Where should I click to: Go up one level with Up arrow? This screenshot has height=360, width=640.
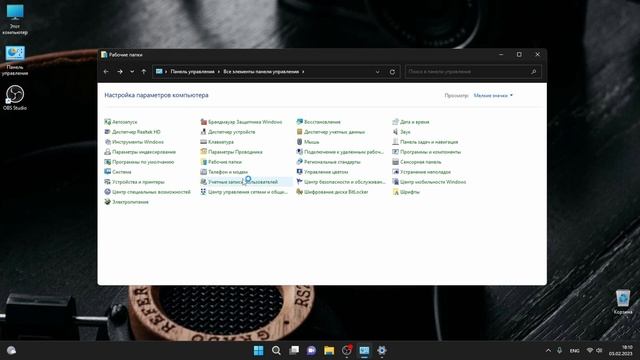click(144, 72)
